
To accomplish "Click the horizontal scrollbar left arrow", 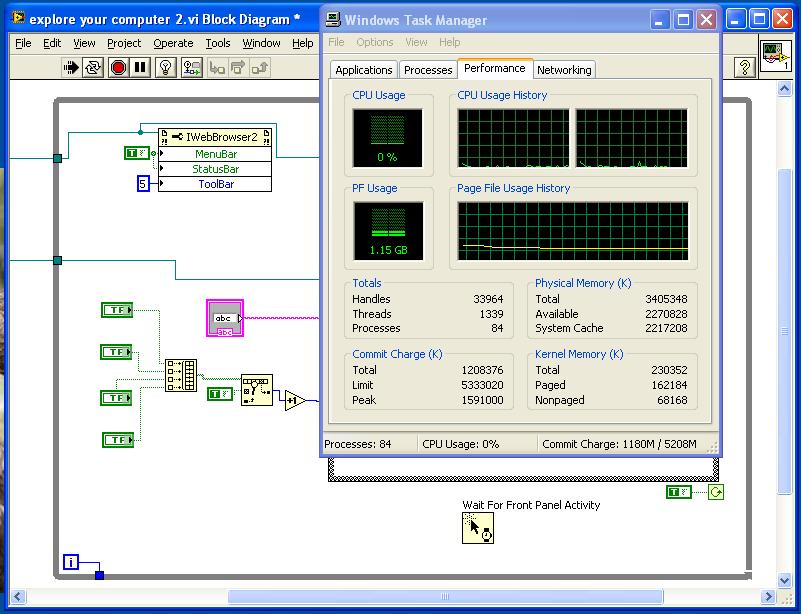I will [18, 596].
